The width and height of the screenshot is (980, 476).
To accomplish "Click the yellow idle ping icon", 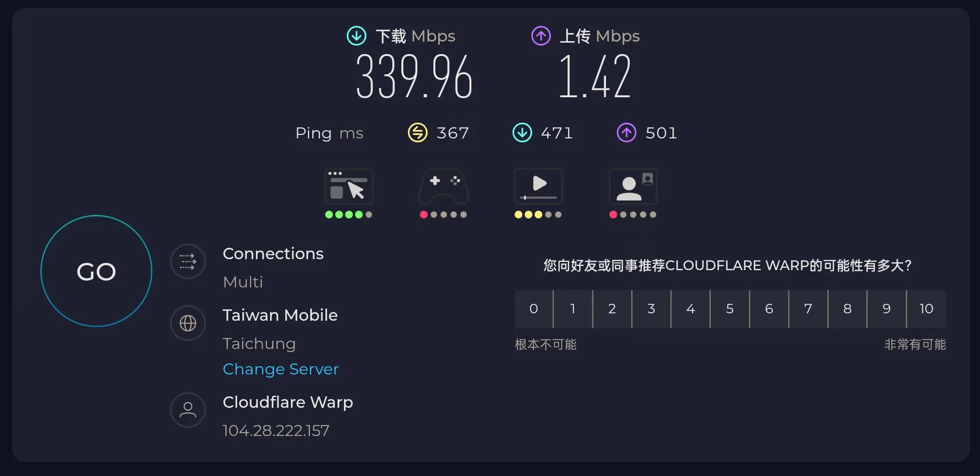I will (417, 133).
